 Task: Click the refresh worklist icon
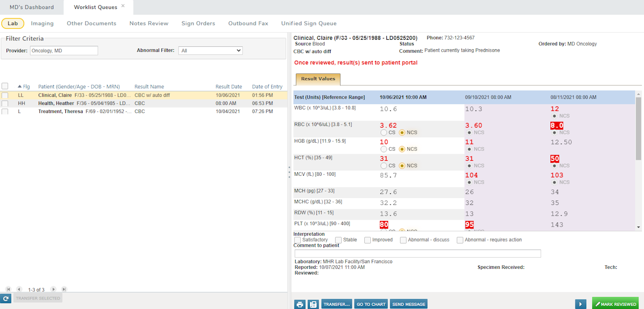click(6, 298)
